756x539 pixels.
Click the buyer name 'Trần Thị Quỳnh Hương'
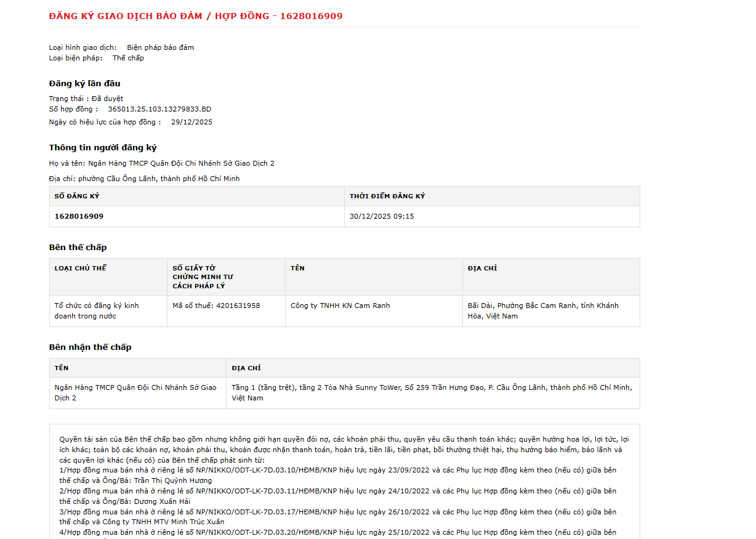click(173, 480)
